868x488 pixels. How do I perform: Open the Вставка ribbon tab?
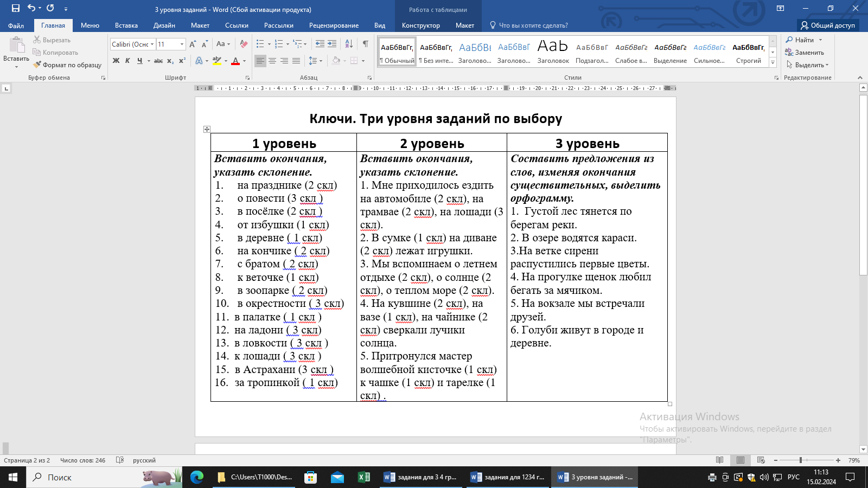pos(126,25)
